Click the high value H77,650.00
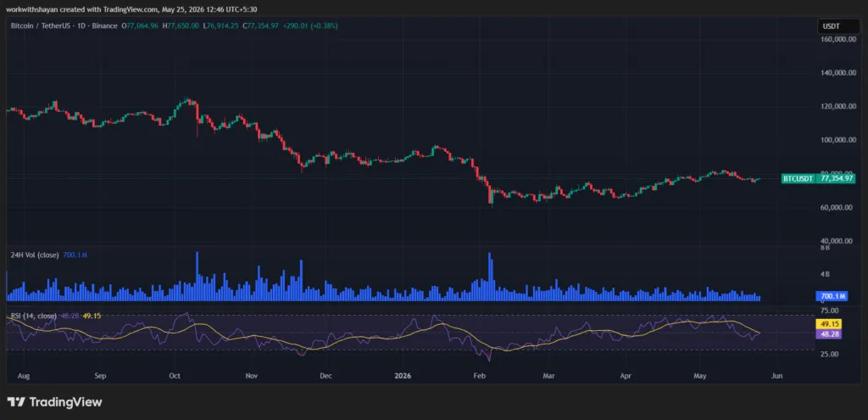This screenshot has height=420, width=868. (x=181, y=25)
